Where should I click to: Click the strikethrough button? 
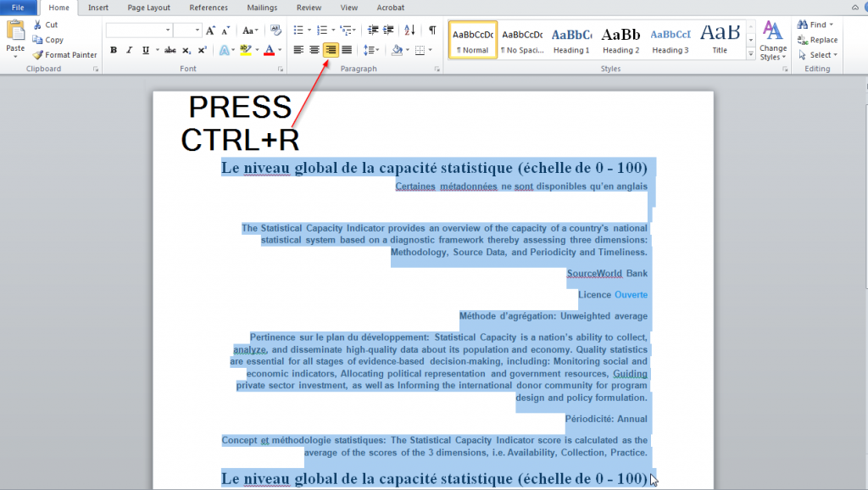(170, 50)
